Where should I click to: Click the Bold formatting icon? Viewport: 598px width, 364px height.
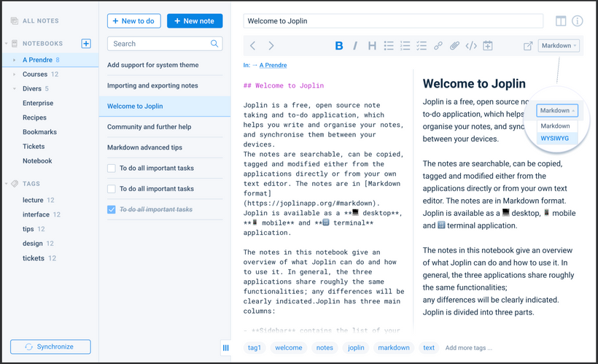(x=338, y=46)
